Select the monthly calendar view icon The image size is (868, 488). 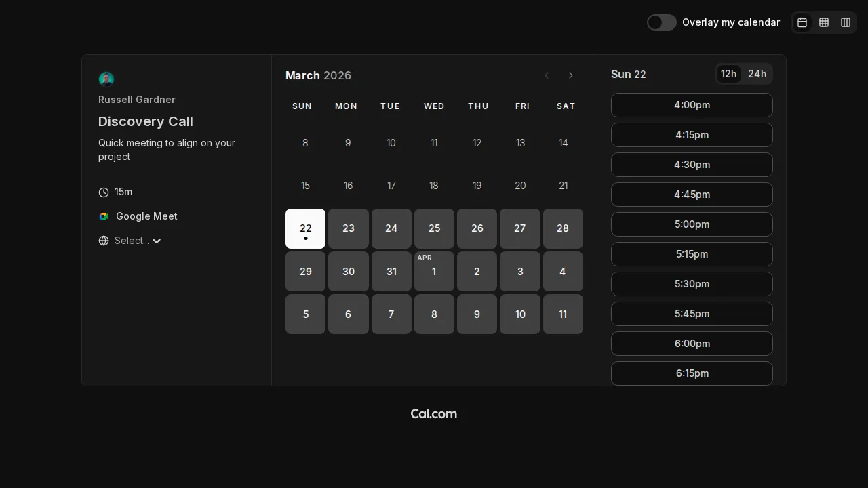click(802, 22)
